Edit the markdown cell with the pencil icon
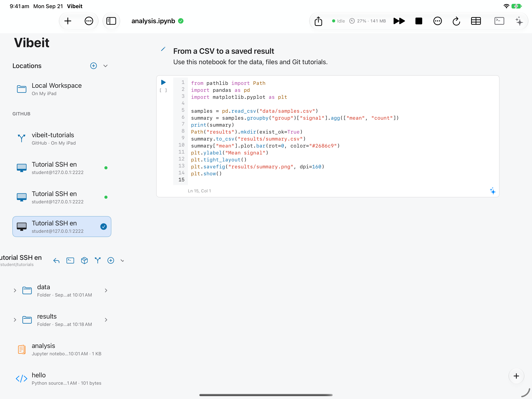Viewport: 532px width, 399px height. pyautogui.click(x=163, y=49)
